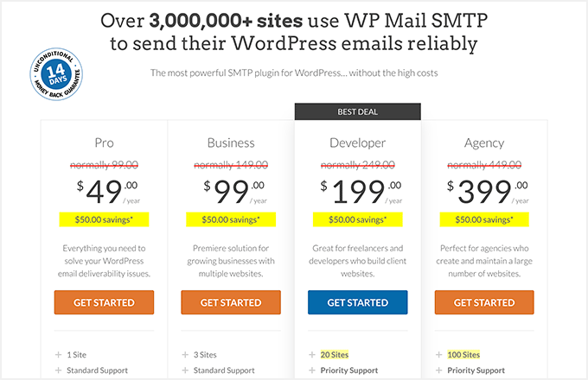Click the plus icon beside 20 Sites
The image size is (588, 380).
[x=312, y=354]
